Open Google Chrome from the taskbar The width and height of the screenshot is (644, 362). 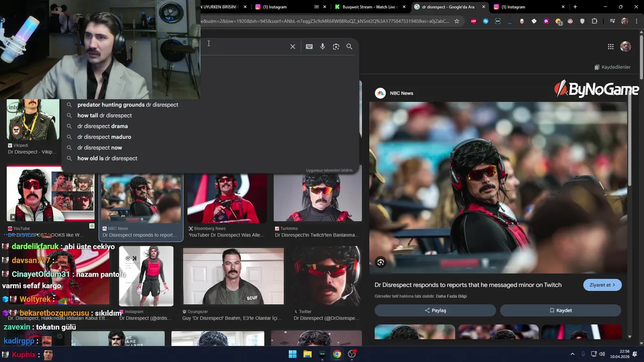[337, 354]
